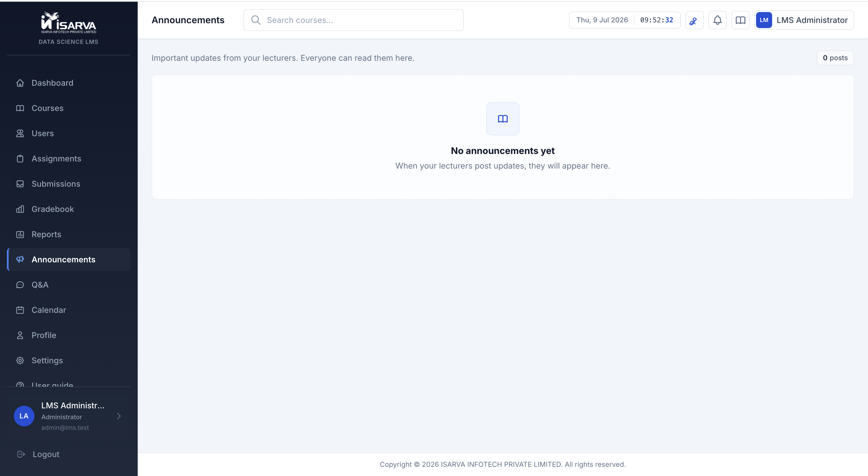The image size is (868, 476).
Task: Click the date and time display
Action: pos(625,20)
